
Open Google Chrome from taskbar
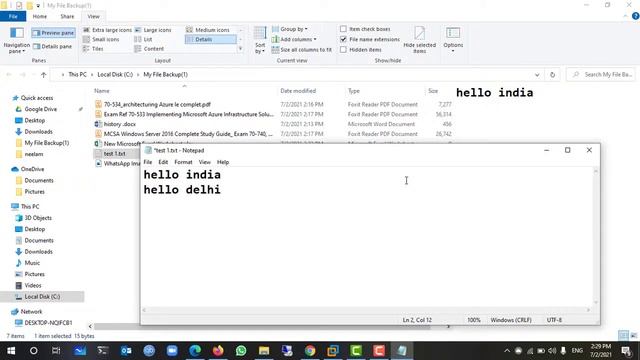[310, 351]
